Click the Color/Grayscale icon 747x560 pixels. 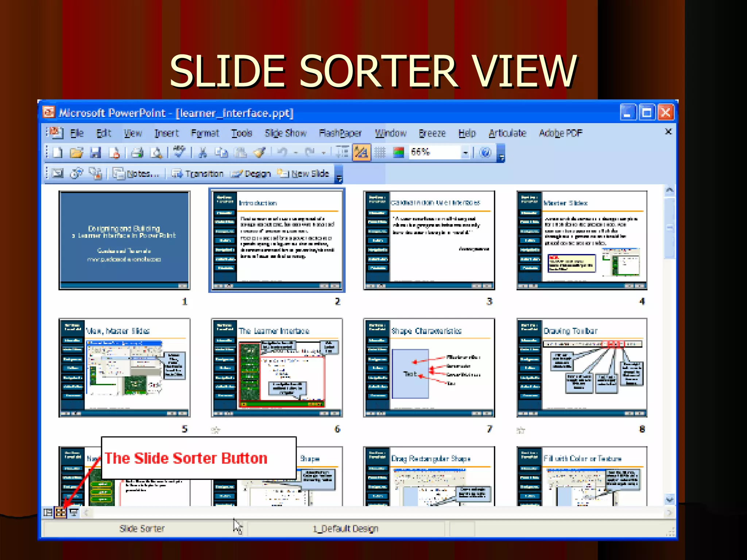click(x=398, y=152)
